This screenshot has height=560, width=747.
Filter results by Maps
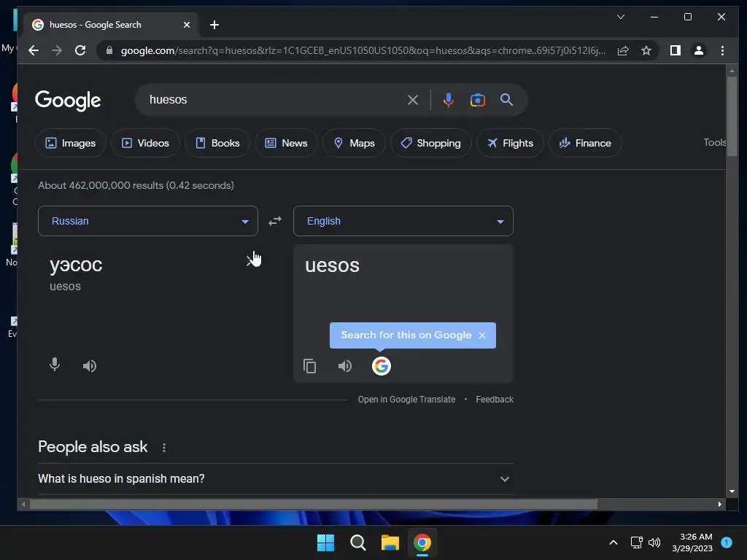tap(354, 143)
